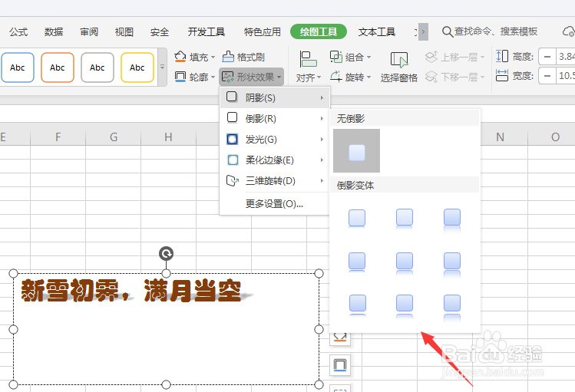Choose 更多设置(O)... from the menu
This screenshot has width=575, height=392.
tap(275, 204)
